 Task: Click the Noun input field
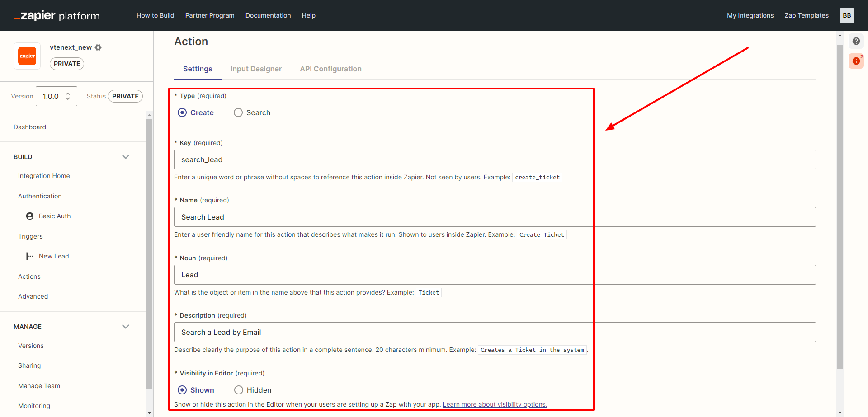pos(495,275)
